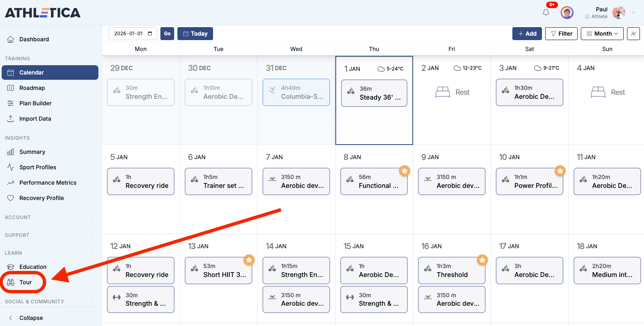Open Roadmap in the sidebar
This screenshot has height=326, width=644.
(32, 88)
